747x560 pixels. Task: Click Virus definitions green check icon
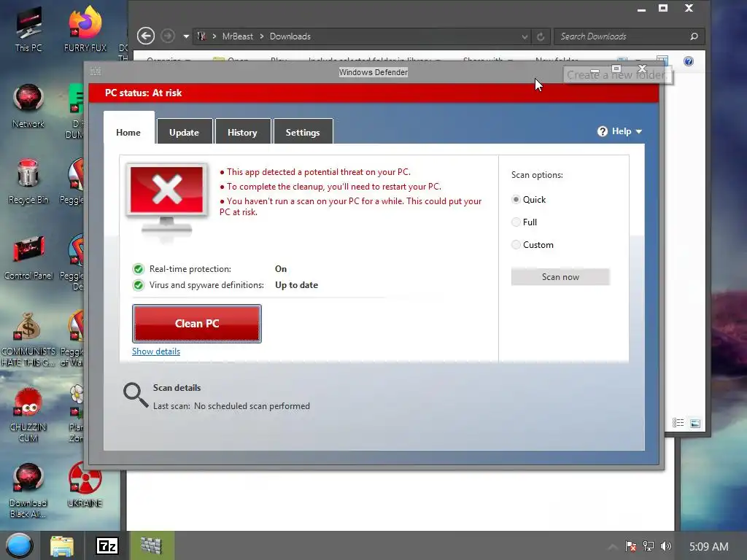tap(138, 285)
